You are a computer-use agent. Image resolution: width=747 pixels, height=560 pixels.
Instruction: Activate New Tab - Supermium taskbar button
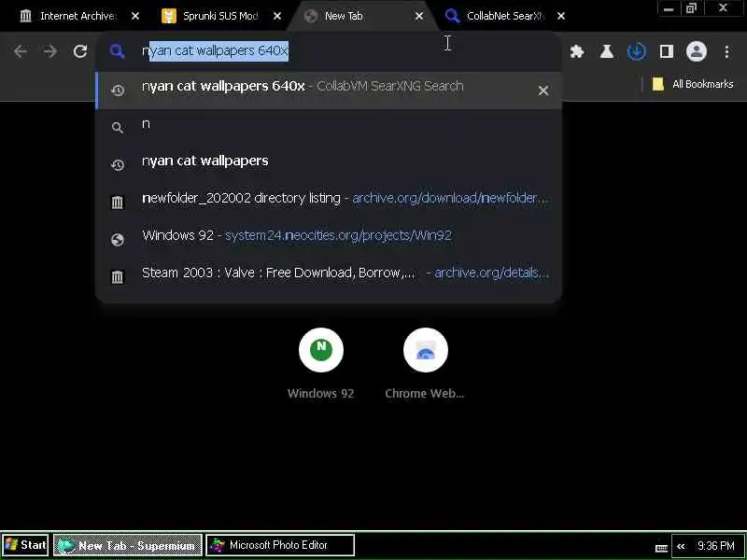(128, 545)
